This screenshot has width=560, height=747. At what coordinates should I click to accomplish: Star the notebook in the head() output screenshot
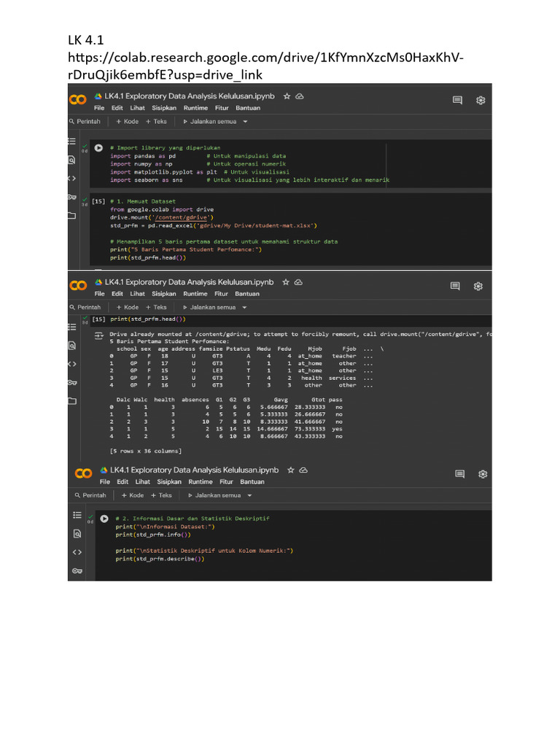(286, 282)
